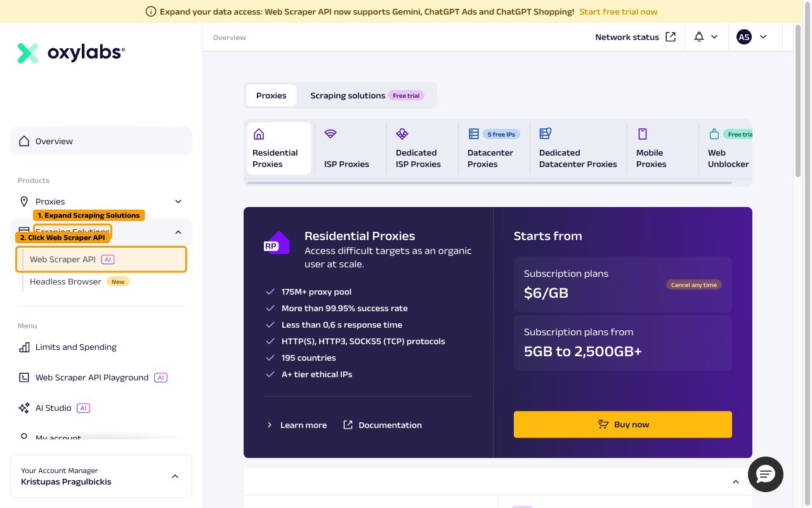812x508 pixels.
Task: Click the Dedicated ISP Proxies icon
Action: point(402,134)
